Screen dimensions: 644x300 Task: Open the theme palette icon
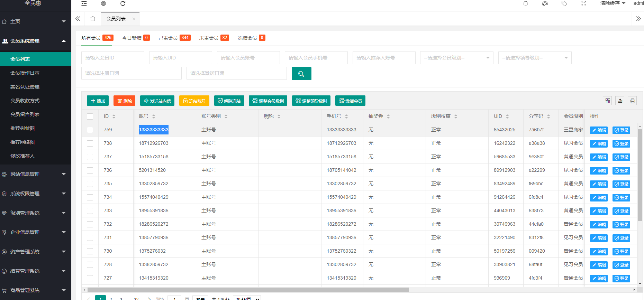coord(545,3)
